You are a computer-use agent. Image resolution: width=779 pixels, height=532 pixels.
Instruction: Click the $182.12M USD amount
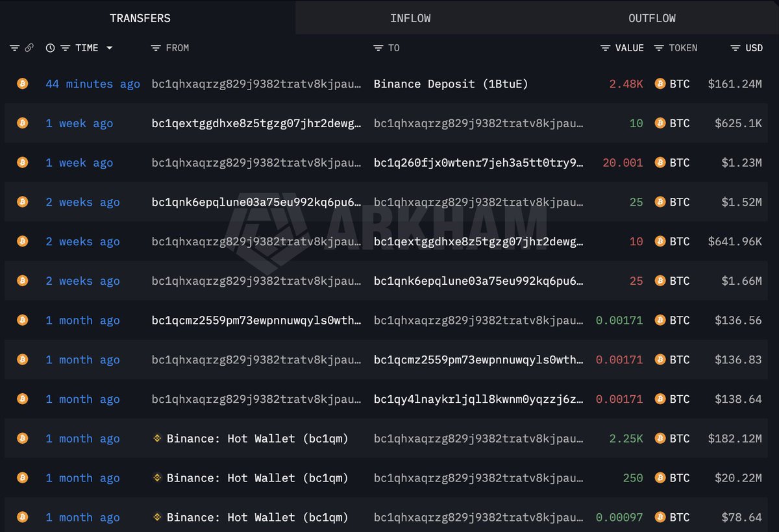(735, 439)
